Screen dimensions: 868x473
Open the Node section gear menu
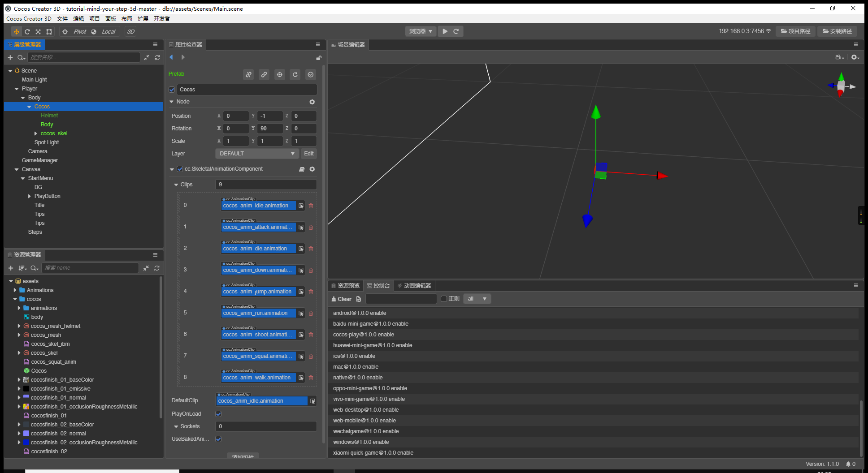[312, 102]
